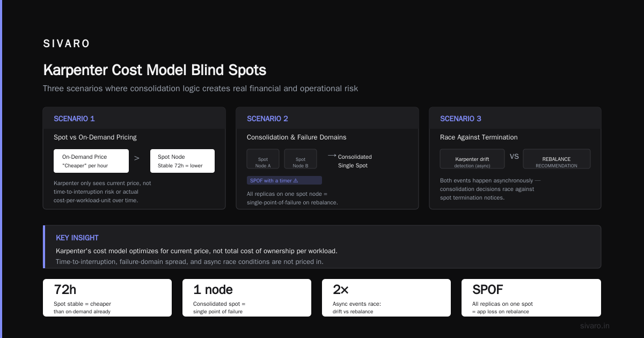Click the 'Race Against Termination' title
The height and width of the screenshot is (338, 644).
tap(479, 137)
